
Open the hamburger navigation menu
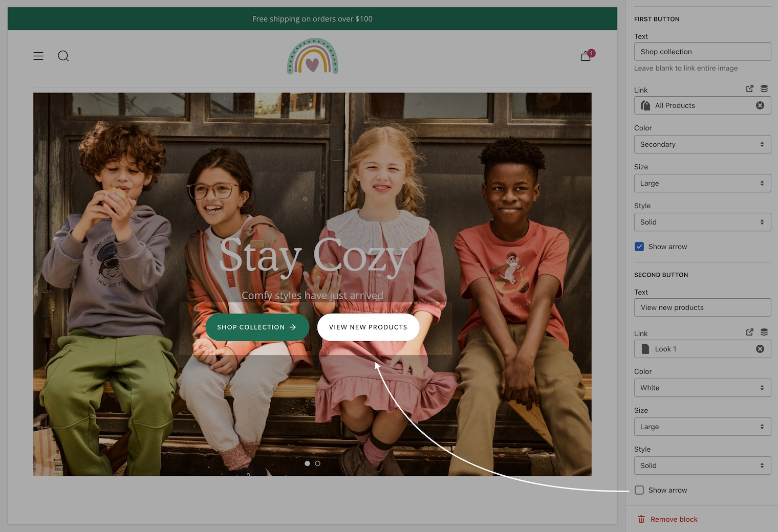[38, 56]
